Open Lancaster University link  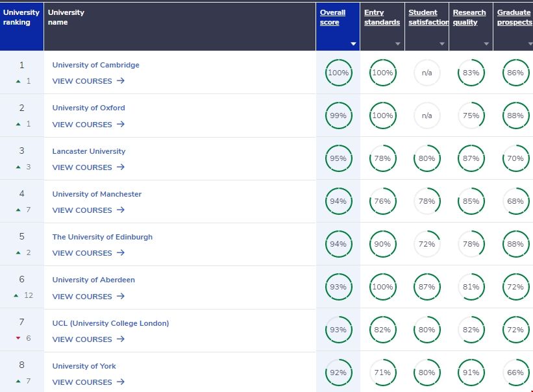[88, 151]
